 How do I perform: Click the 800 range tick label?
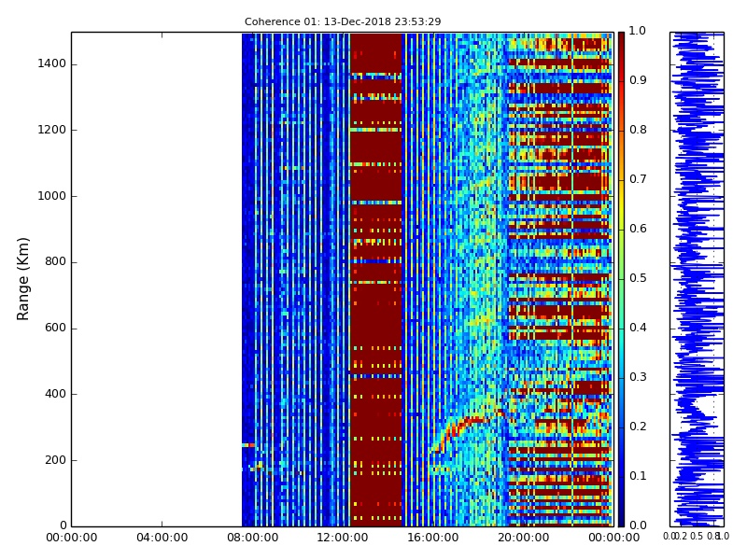[x=56, y=261]
